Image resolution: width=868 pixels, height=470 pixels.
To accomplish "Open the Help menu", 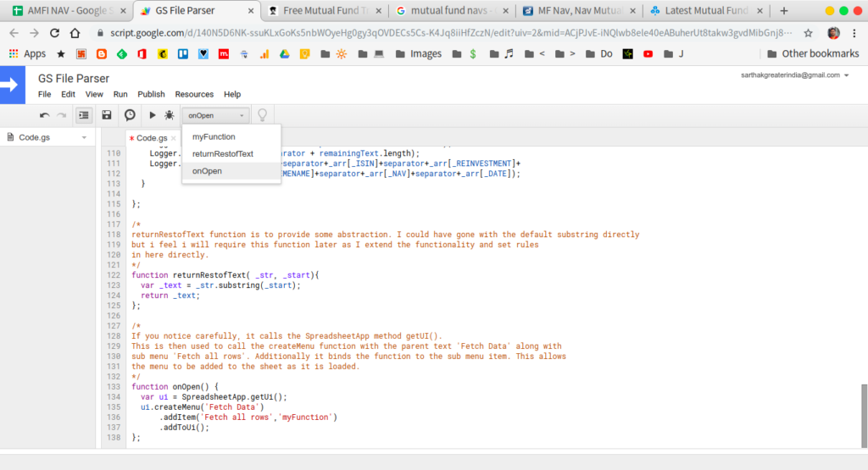I will pos(232,95).
